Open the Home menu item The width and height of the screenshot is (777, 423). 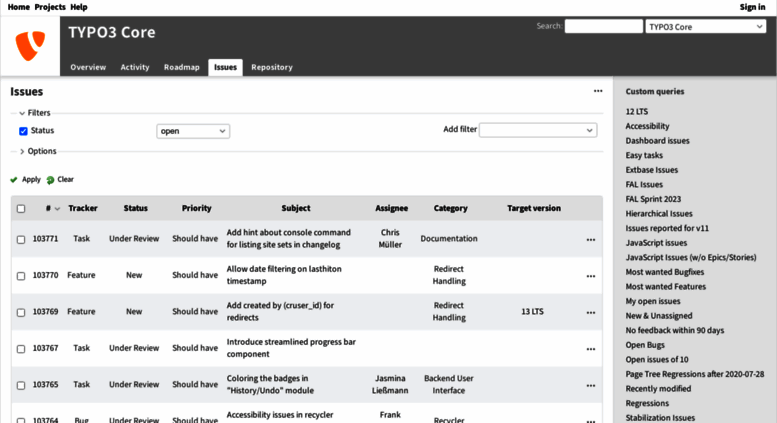tap(19, 7)
